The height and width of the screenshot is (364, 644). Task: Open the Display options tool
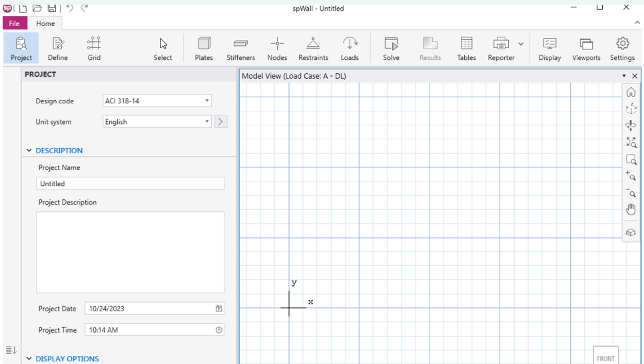(550, 49)
